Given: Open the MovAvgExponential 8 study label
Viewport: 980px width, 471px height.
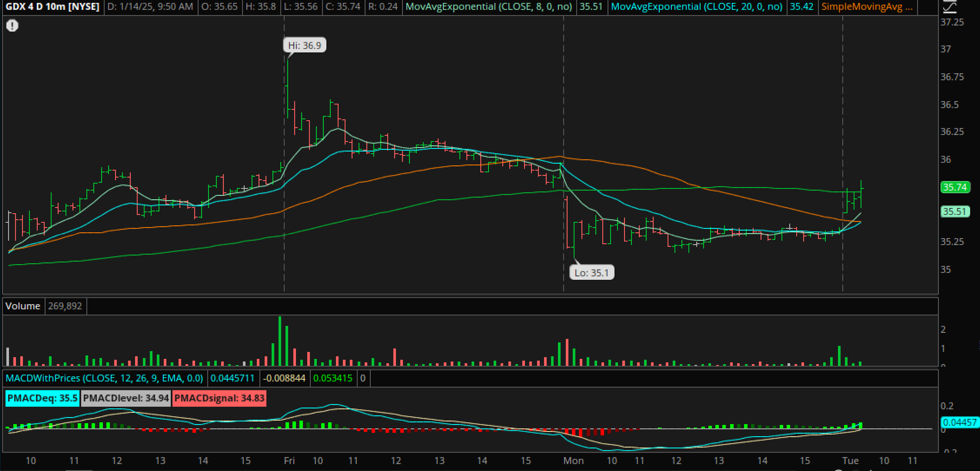Looking at the screenshot, I should point(488,7).
